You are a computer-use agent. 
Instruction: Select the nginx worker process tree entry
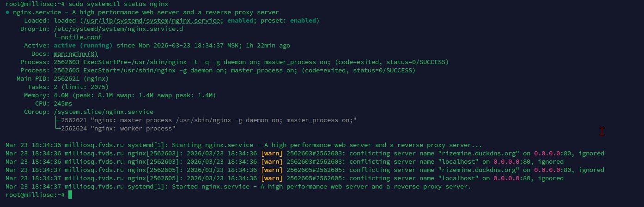point(118,129)
